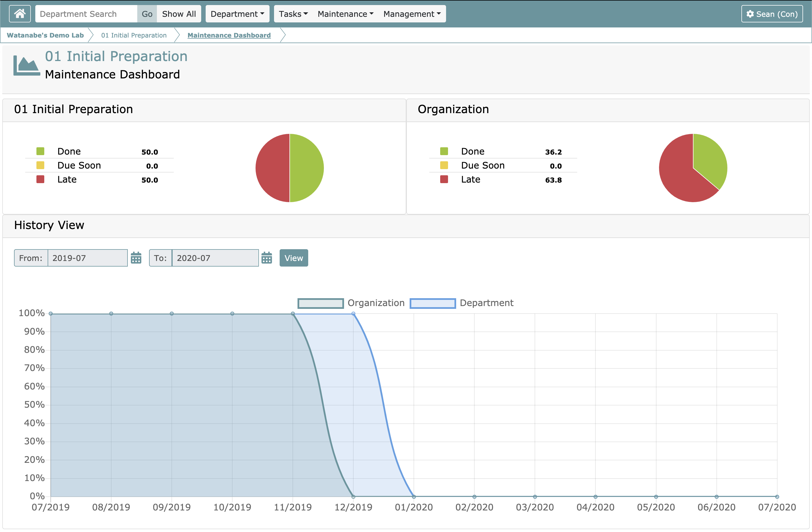This screenshot has width=812, height=532.
Task: Open the Tasks dropdown menu
Action: (x=293, y=14)
